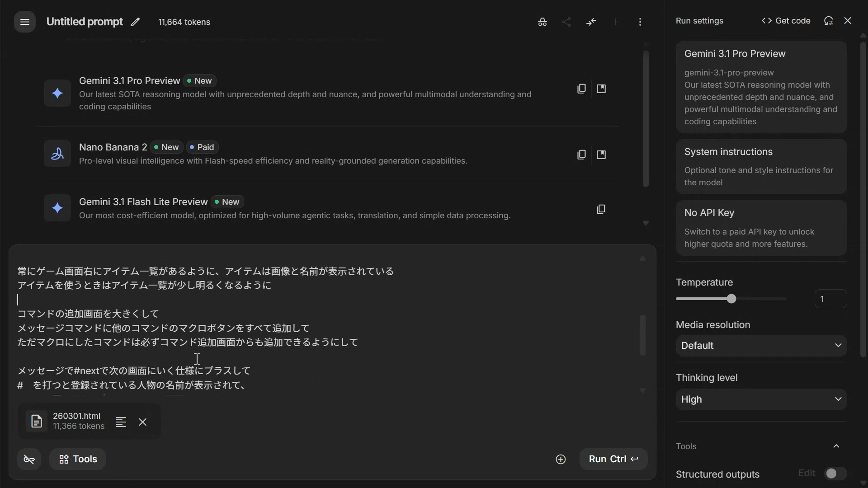Open the Media resolution dropdown
This screenshot has width=868, height=488.
point(761,346)
